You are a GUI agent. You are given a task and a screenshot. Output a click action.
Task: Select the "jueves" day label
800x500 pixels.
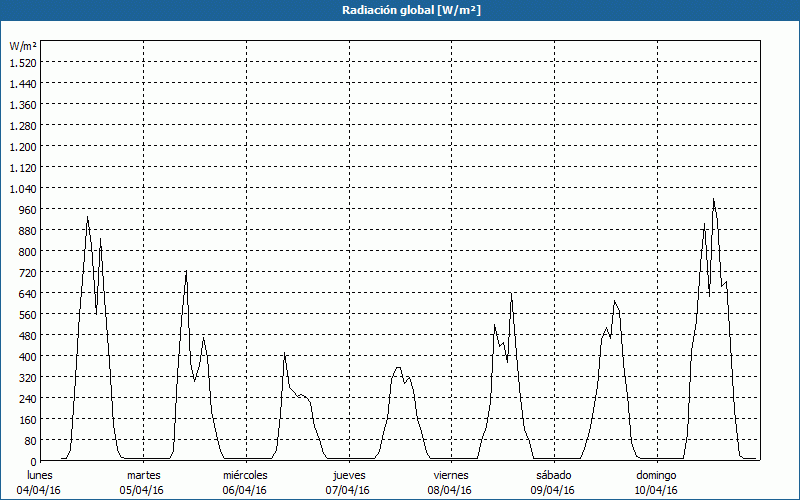[x=348, y=475]
